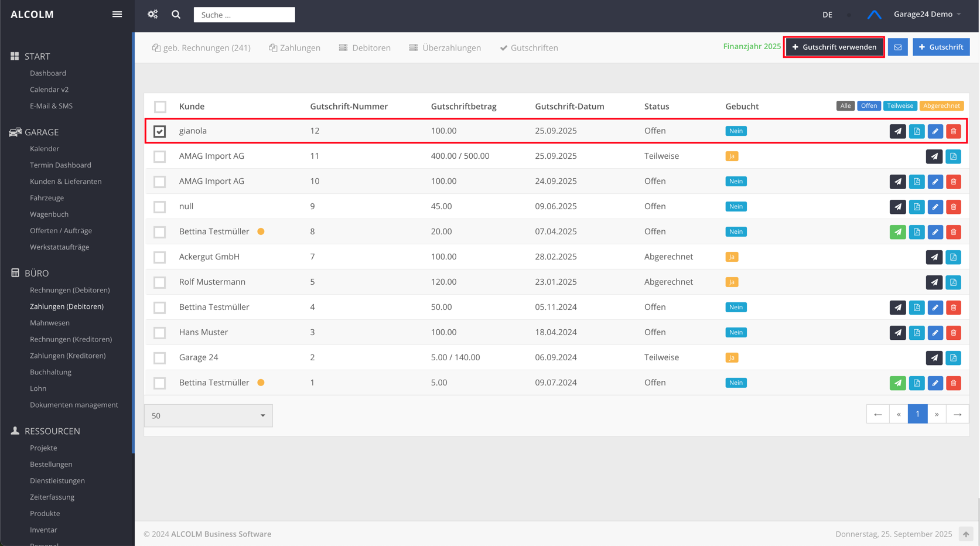Image resolution: width=980 pixels, height=546 pixels.
Task: Click into the Suche search field
Action: point(244,15)
